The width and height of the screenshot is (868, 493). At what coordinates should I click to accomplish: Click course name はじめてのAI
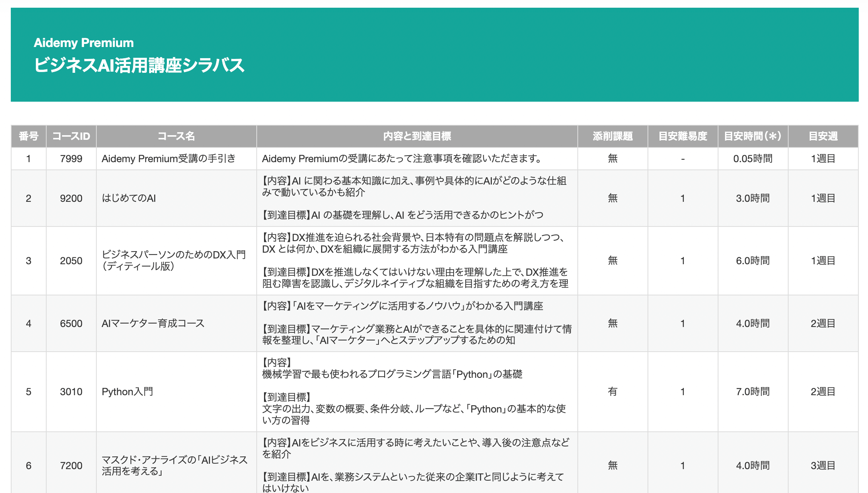point(129,198)
